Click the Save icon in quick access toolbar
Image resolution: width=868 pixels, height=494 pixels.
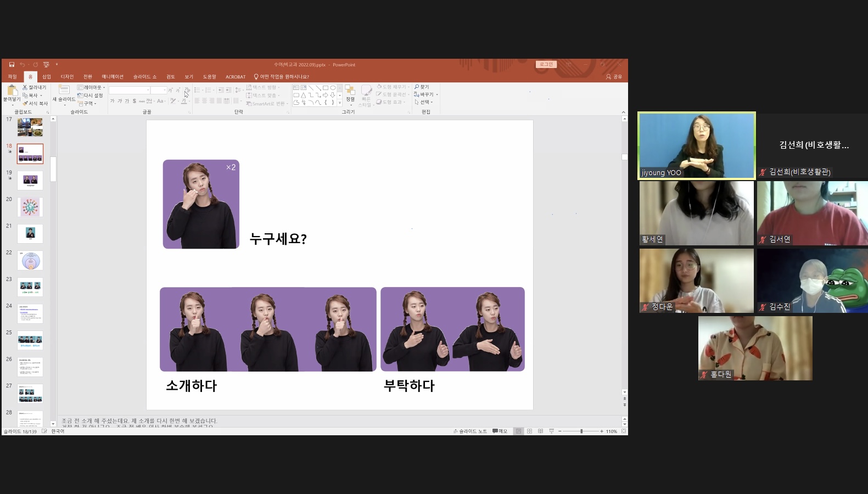[x=12, y=65]
